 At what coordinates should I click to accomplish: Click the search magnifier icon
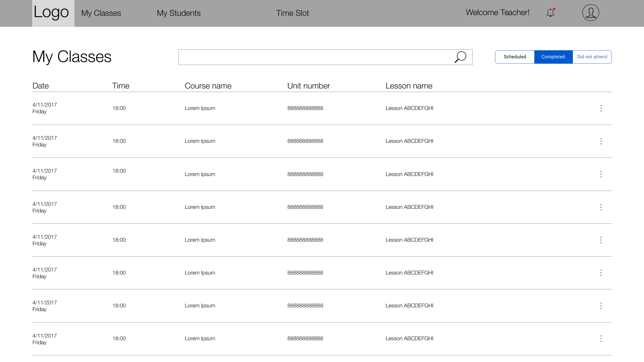tap(460, 57)
